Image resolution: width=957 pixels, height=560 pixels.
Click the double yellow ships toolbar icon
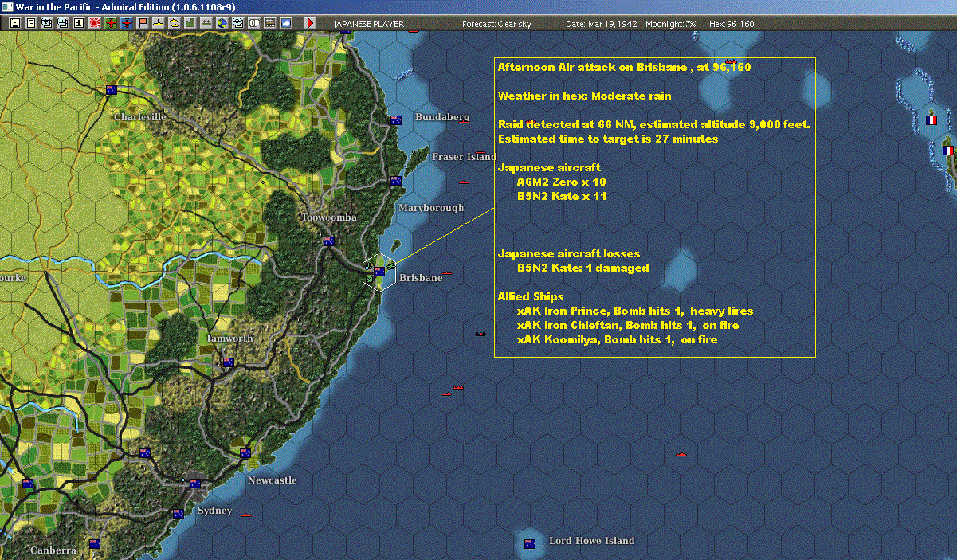pos(174,23)
